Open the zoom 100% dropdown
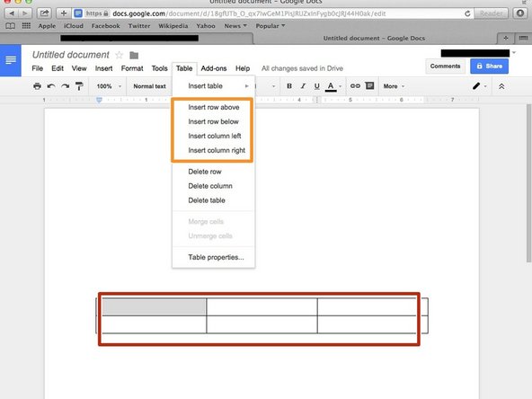Viewport: 532px width, 399px height. pyautogui.click(x=108, y=86)
